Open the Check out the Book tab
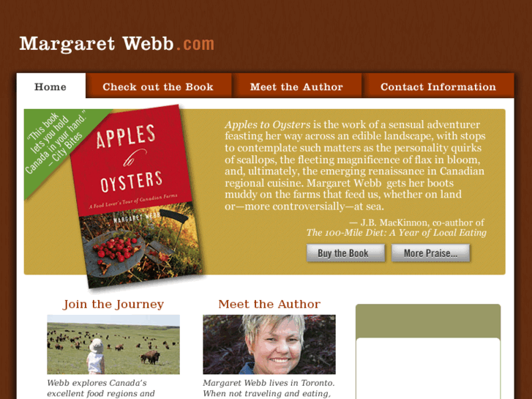The image size is (532, 399). 158,86
